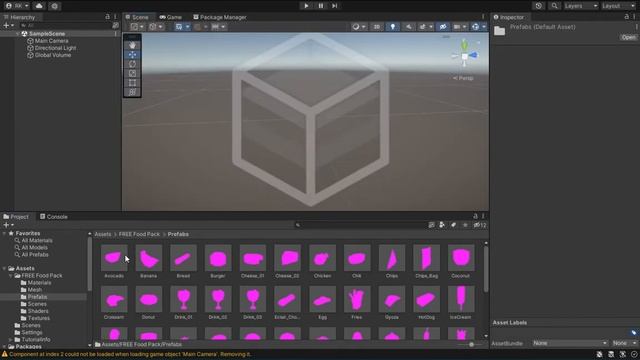Image resolution: width=640 pixels, height=360 pixels.
Task: Select Global Volume in Hierarchy
Action: [x=53, y=55]
